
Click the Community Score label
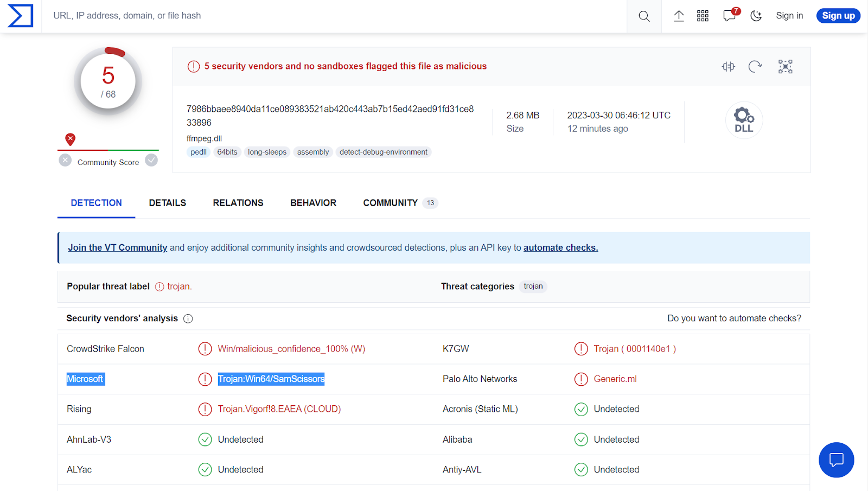pyautogui.click(x=108, y=162)
